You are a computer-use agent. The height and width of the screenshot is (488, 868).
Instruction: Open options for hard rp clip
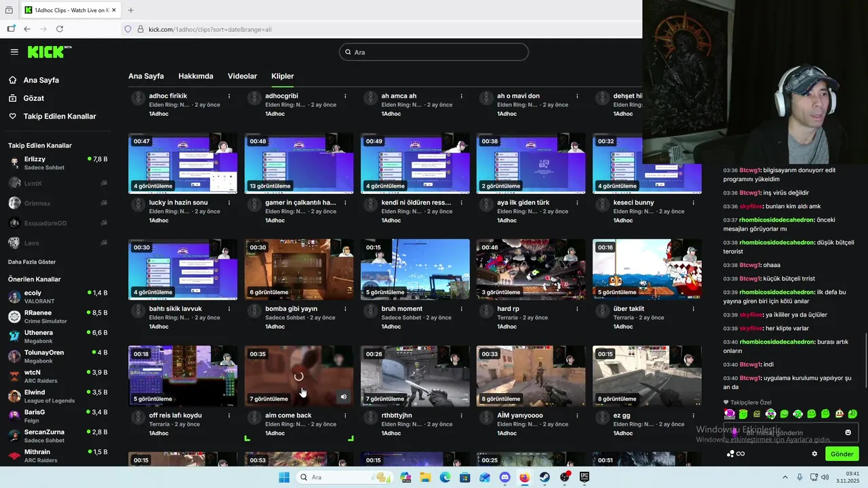click(577, 309)
